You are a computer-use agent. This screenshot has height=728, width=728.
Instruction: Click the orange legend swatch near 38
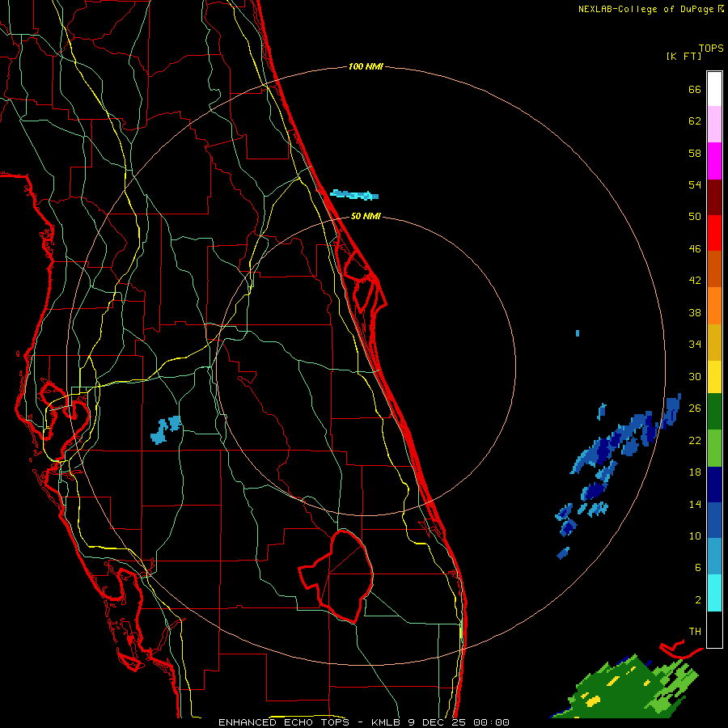[714, 306]
